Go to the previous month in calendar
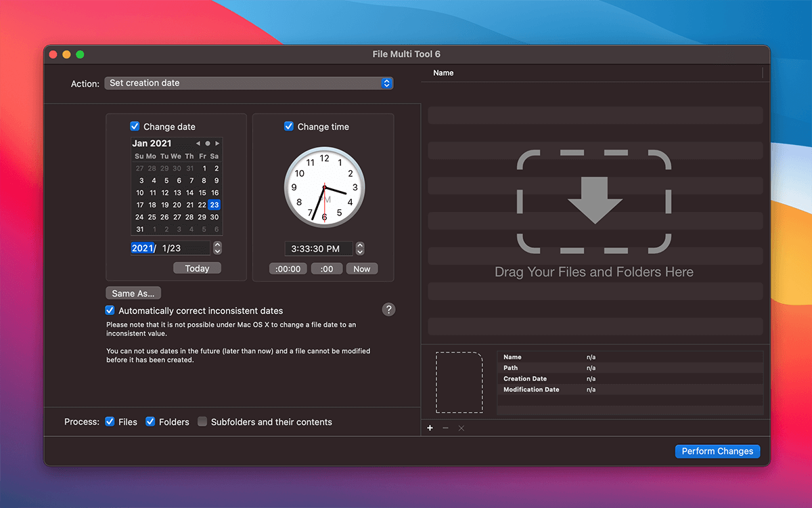Image resolution: width=812 pixels, height=508 pixels. pos(198,144)
